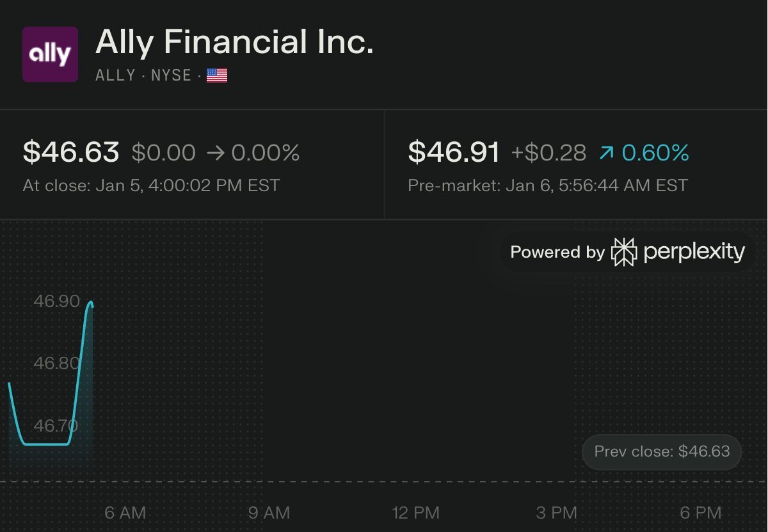Click the 6 AM time axis label

125,512
